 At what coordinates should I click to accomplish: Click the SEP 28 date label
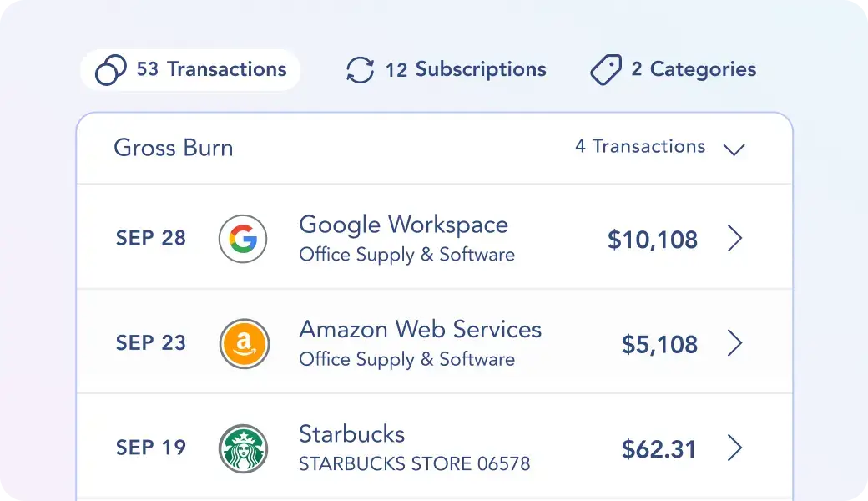pos(151,239)
